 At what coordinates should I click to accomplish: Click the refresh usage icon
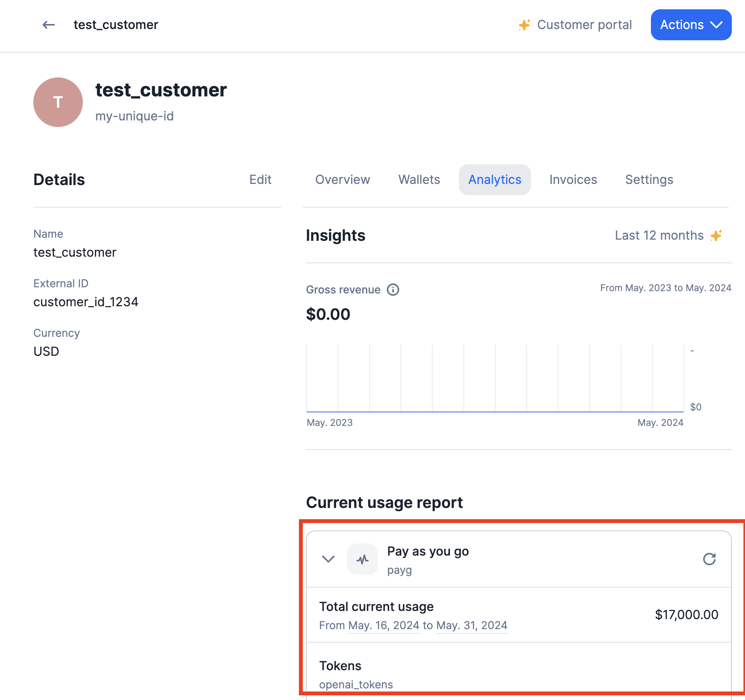click(x=709, y=559)
